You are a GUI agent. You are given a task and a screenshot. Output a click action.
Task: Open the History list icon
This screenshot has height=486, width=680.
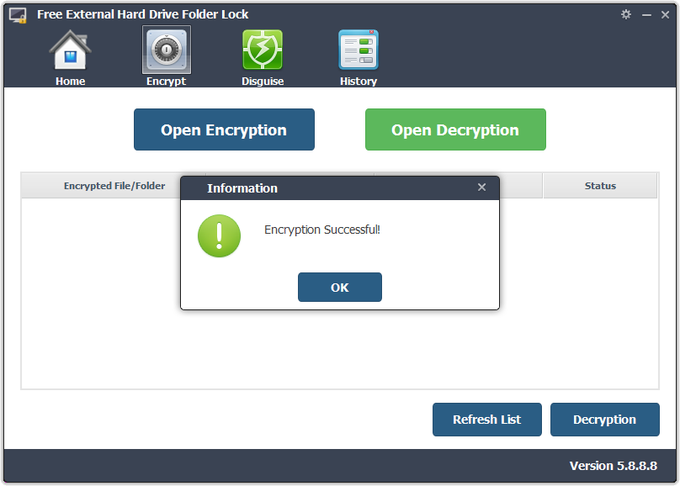[358, 50]
